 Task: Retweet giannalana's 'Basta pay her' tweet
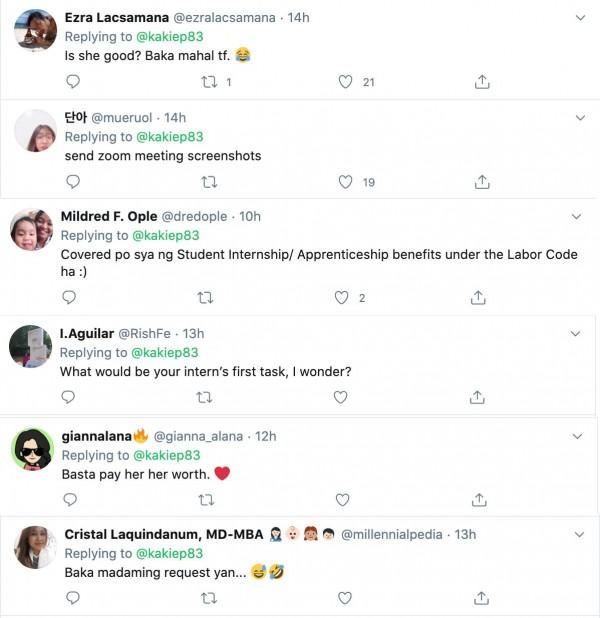tap(206, 499)
